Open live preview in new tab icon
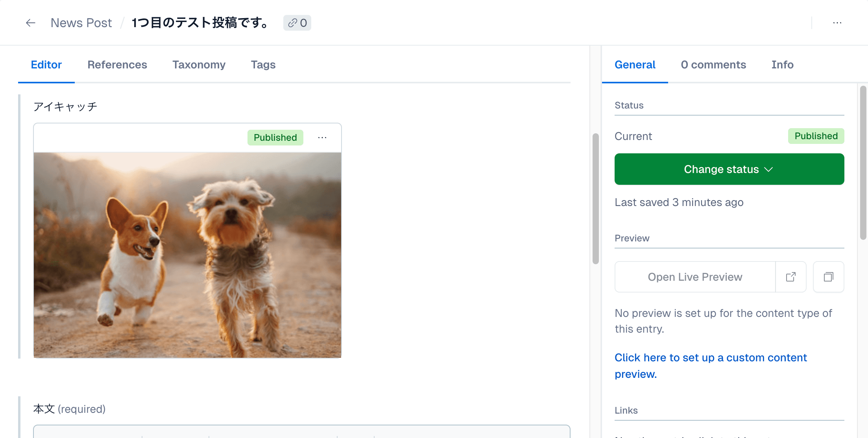The height and width of the screenshot is (438, 868). 791,277
